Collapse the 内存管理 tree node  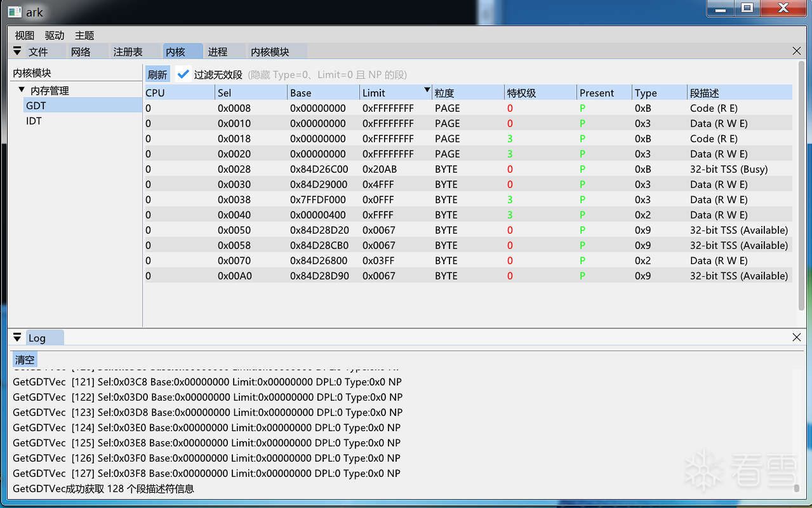click(x=22, y=90)
